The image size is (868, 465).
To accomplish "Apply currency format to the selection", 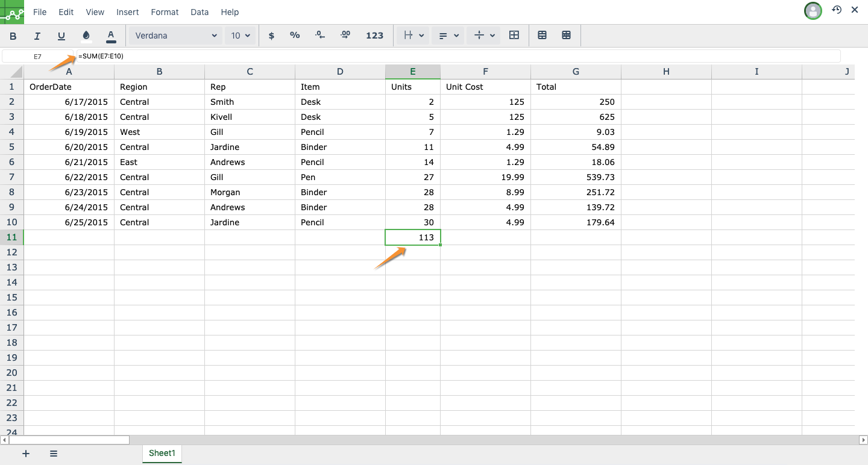I will [271, 36].
